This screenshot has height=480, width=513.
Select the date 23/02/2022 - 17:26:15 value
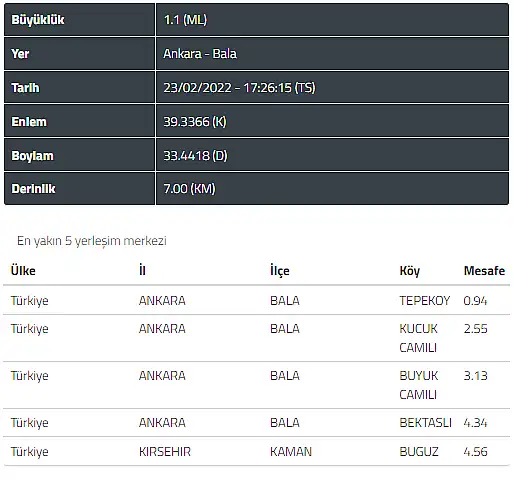(x=239, y=88)
